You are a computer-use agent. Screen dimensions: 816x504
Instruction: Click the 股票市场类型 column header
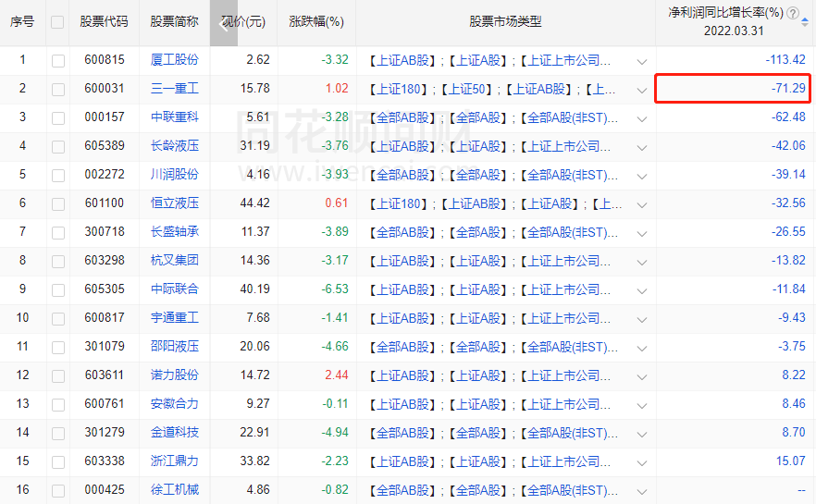tap(505, 22)
